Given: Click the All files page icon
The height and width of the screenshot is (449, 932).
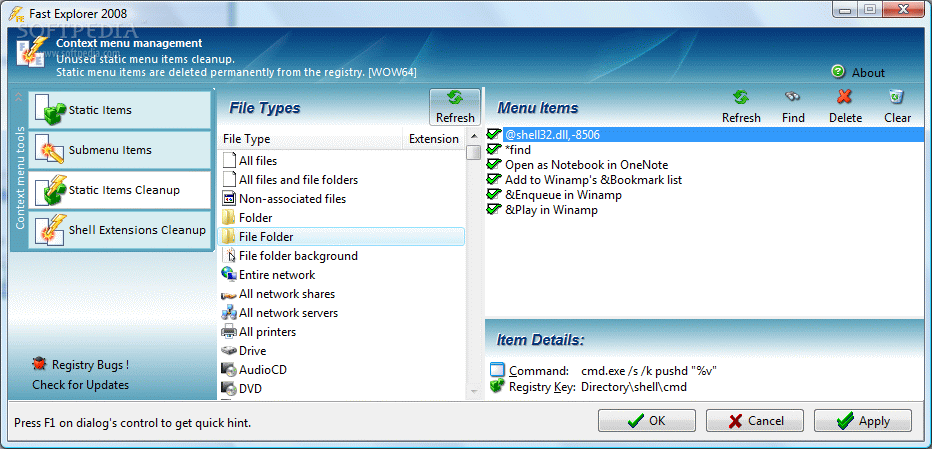Looking at the screenshot, I should (229, 160).
